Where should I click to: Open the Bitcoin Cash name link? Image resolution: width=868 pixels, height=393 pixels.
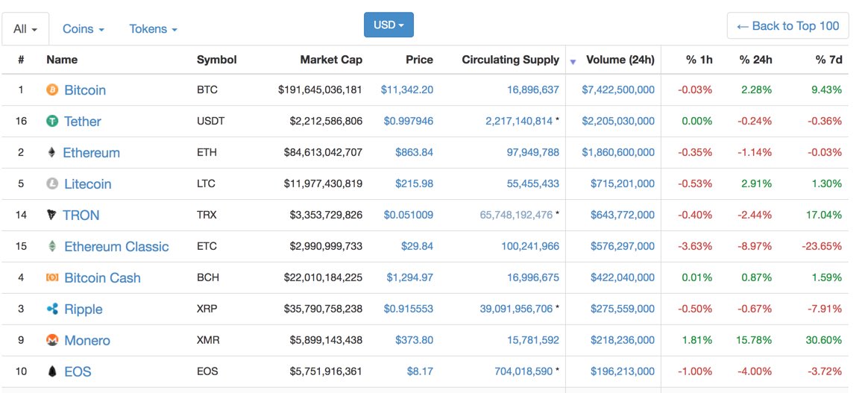click(x=102, y=277)
